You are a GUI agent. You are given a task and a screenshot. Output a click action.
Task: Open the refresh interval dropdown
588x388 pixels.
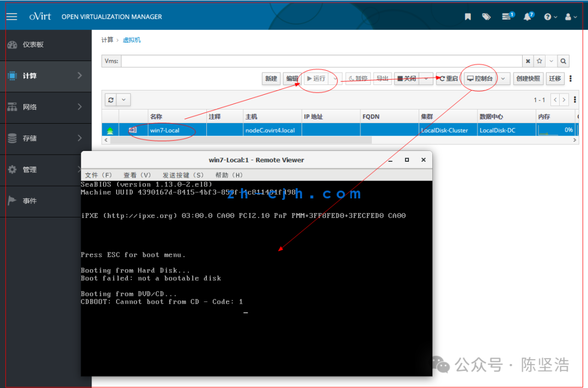point(124,100)
